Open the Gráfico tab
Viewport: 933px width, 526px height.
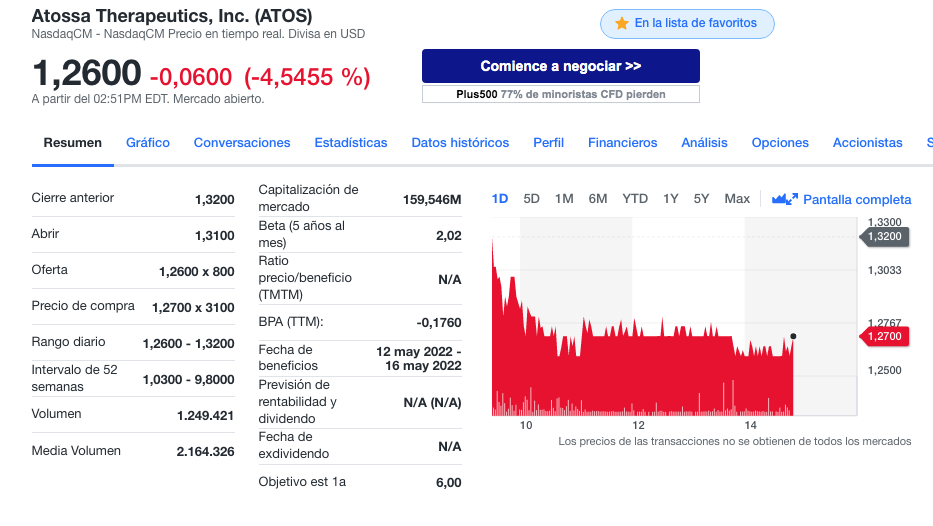(148, 143)
